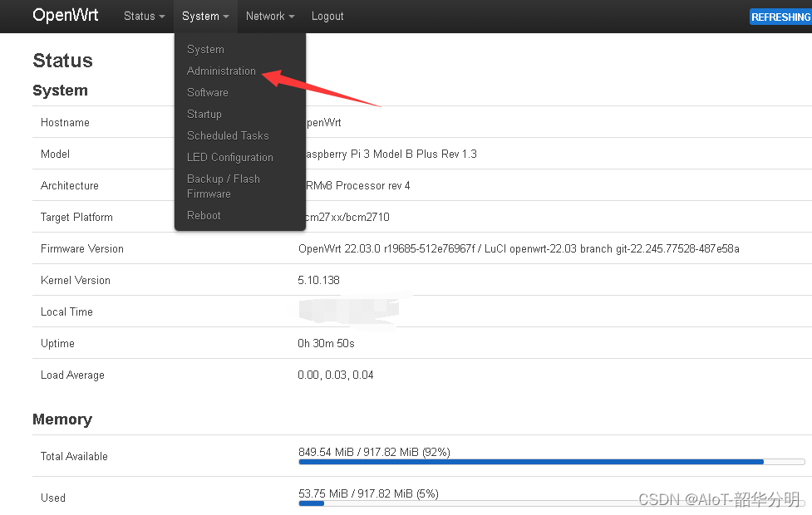Click the Local Time label
812x515 pixels.
coord(66,312)
